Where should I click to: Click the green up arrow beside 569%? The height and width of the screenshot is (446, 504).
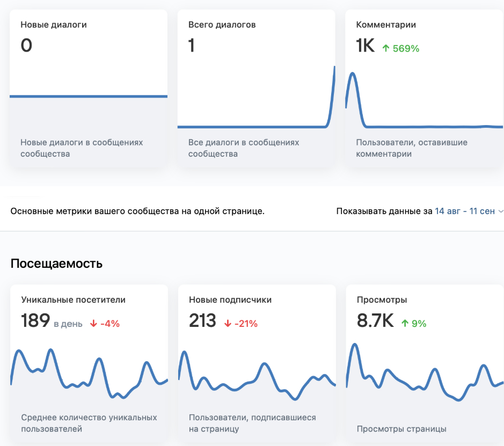385,48
